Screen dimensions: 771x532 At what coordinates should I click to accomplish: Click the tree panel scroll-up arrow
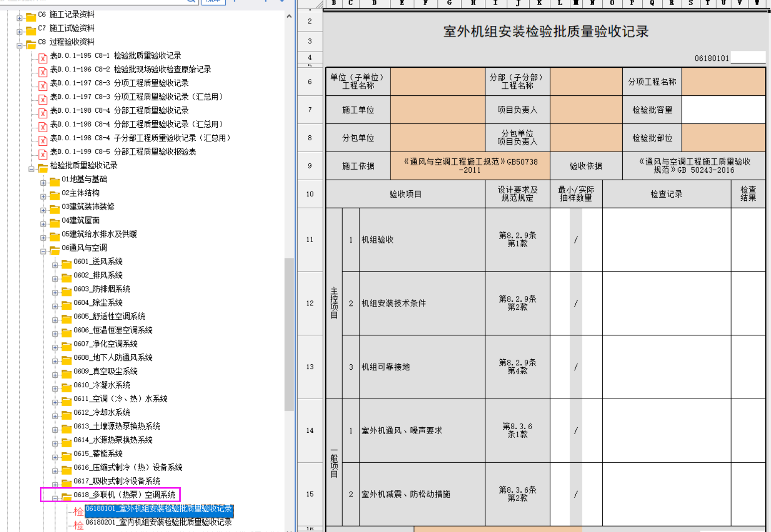click(289, 16)
